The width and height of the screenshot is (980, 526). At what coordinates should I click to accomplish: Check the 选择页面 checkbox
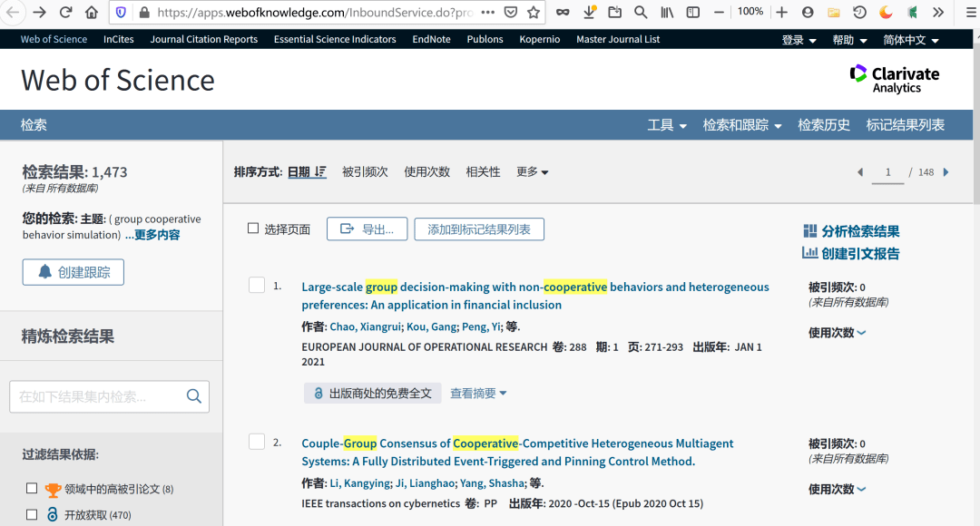pyautogui.click(x=253, y=229)
